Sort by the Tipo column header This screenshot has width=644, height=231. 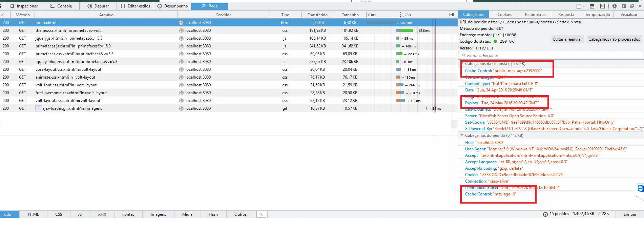tap(285, 15)
